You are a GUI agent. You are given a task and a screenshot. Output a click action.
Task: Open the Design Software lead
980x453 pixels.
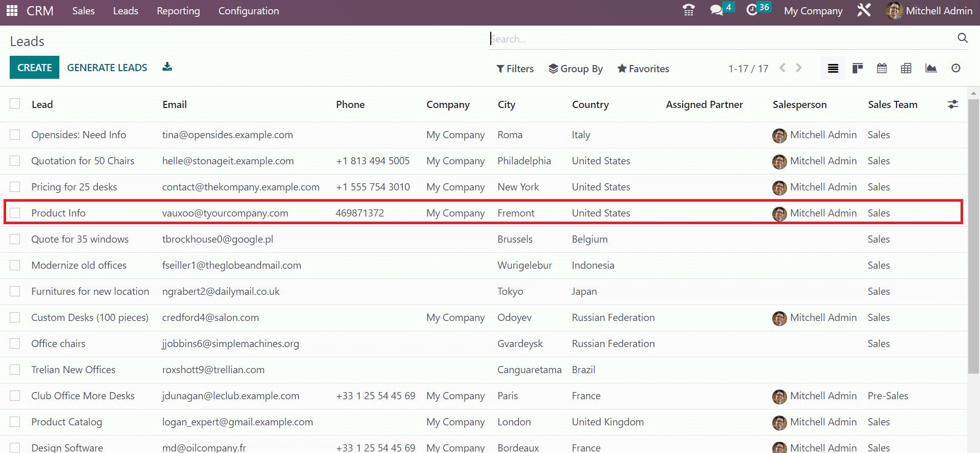(x=67, y=447)
